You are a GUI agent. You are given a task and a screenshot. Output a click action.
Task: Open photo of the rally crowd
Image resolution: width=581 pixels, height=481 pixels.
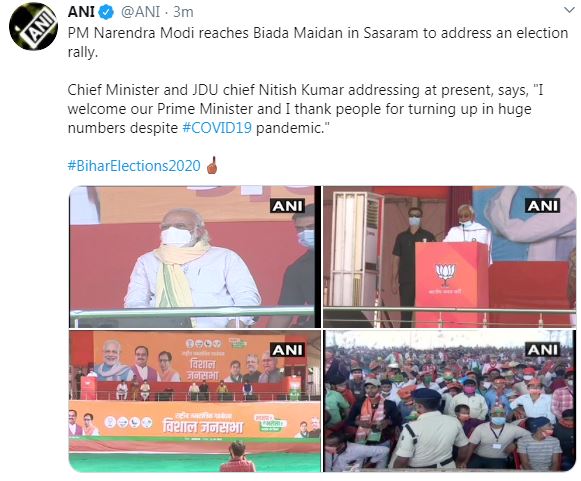[449, 401]
